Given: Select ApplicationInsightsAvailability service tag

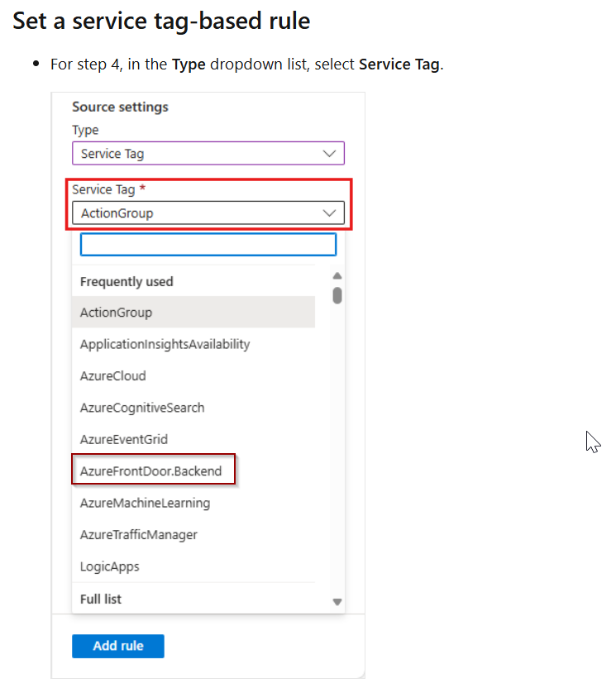Looking at the screenshot, I should point(193,344).
